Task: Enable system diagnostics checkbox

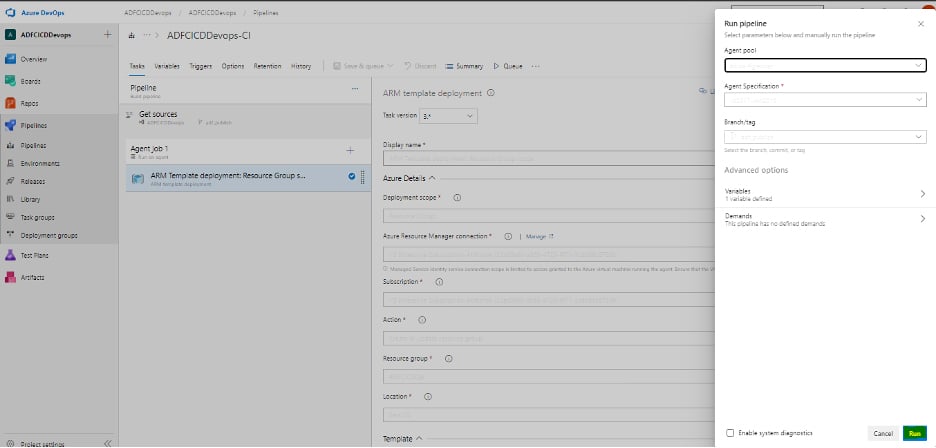Action: tap(729, 433)
